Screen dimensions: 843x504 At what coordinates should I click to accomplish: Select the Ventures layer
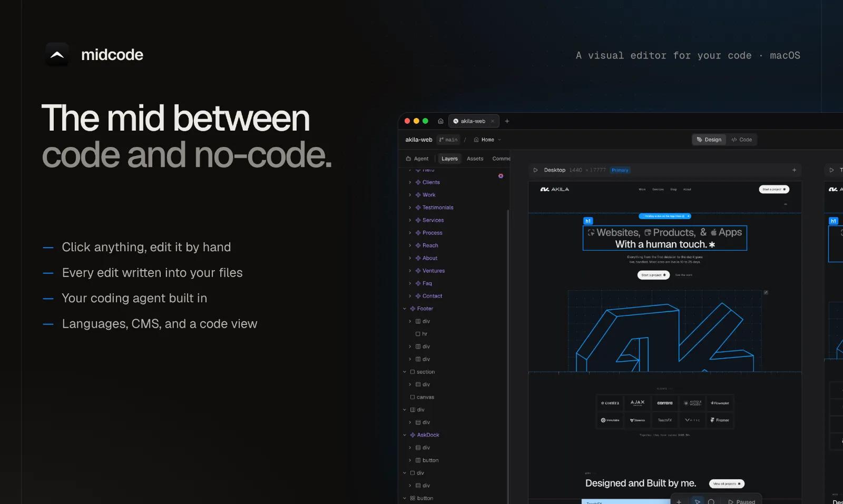click(x=430, y=271)
